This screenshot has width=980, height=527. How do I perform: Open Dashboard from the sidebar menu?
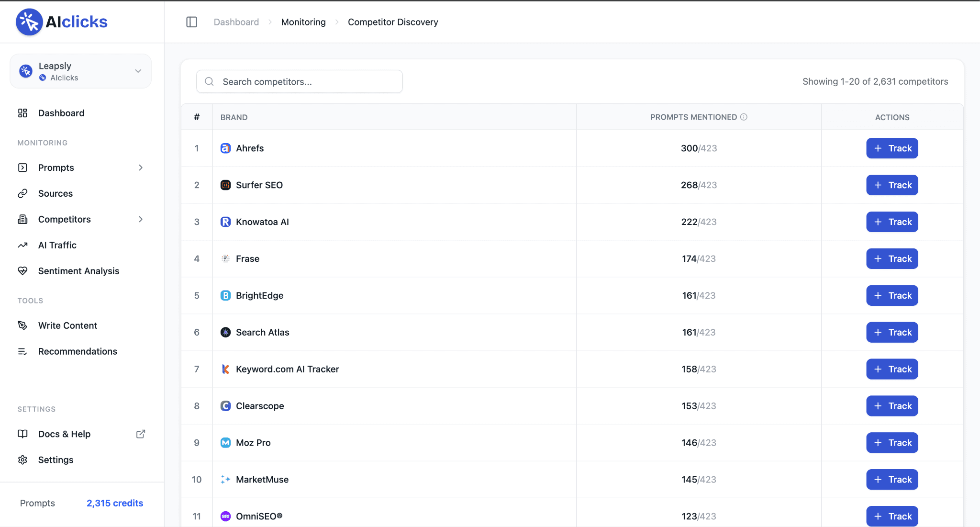(x=61, y=113)
